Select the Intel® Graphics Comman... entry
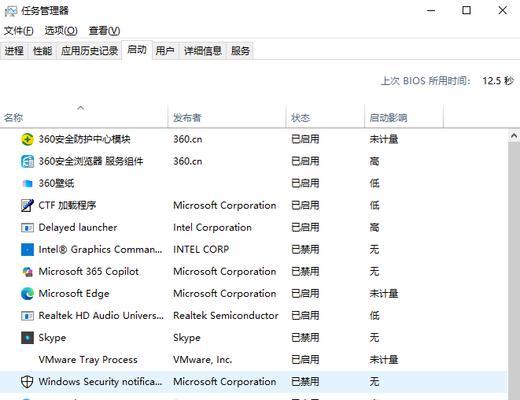This screenshot has width=520, height=400. (x=100, y=249)
